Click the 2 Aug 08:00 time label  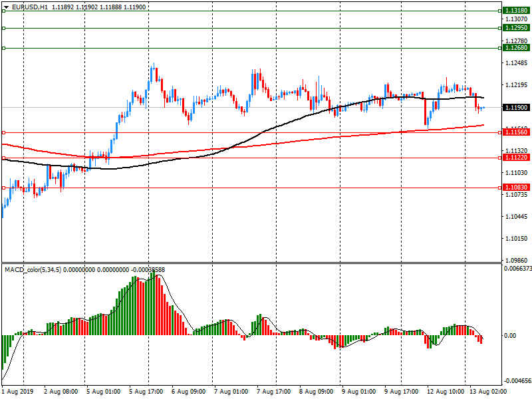tap(61, 392)
